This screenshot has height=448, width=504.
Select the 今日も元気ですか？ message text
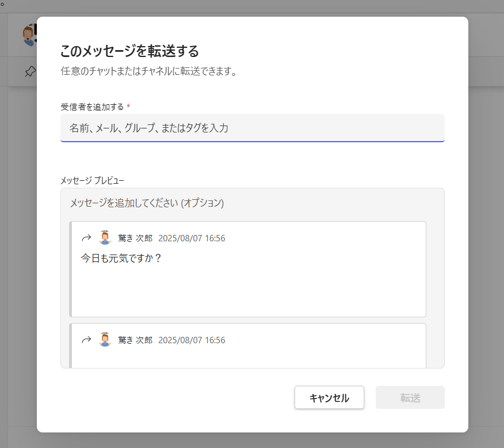(x=121, y=258)
